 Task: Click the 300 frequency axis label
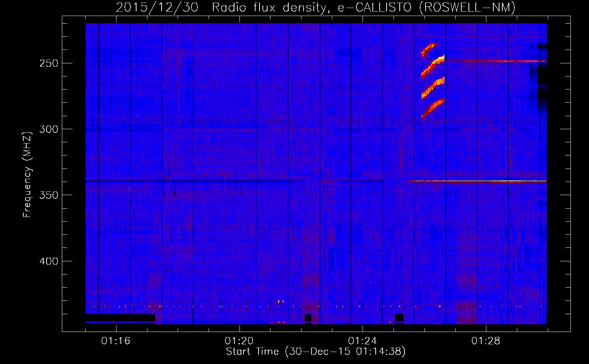pos(49,129)
